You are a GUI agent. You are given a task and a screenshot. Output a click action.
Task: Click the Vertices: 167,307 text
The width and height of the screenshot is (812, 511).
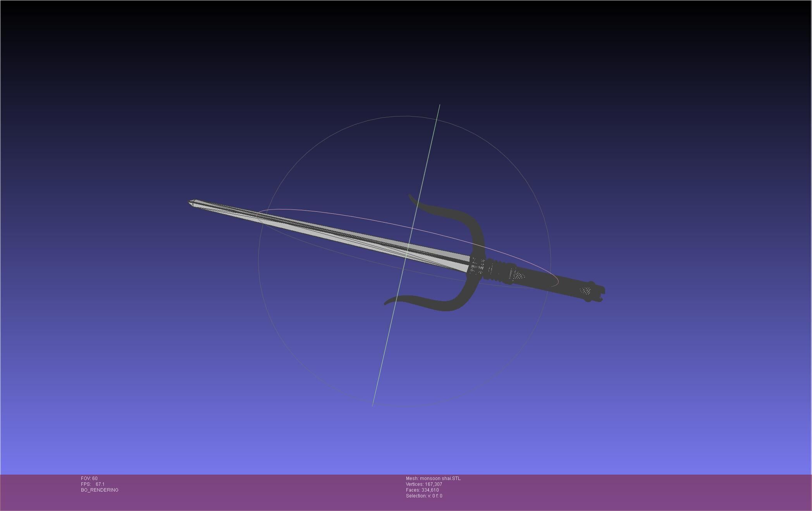click(x=424, y=484)
